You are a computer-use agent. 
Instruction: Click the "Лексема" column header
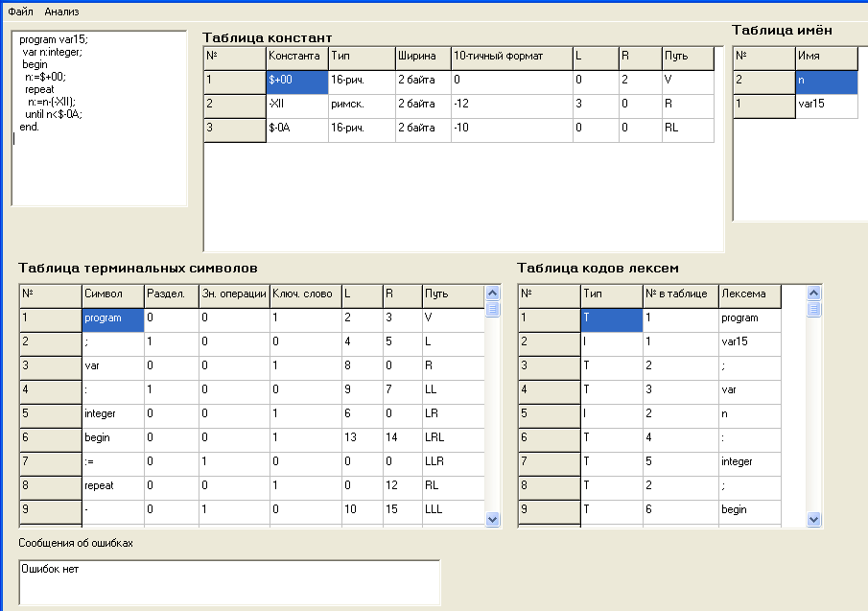(749, 294)
